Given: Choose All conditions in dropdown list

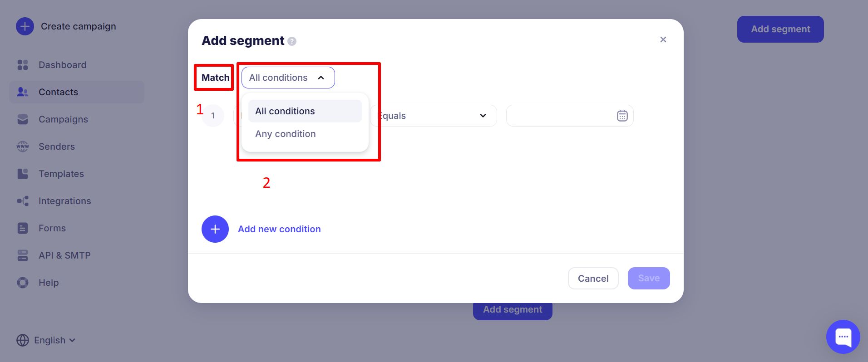Looking at the screenshot, I should (285, 111).
